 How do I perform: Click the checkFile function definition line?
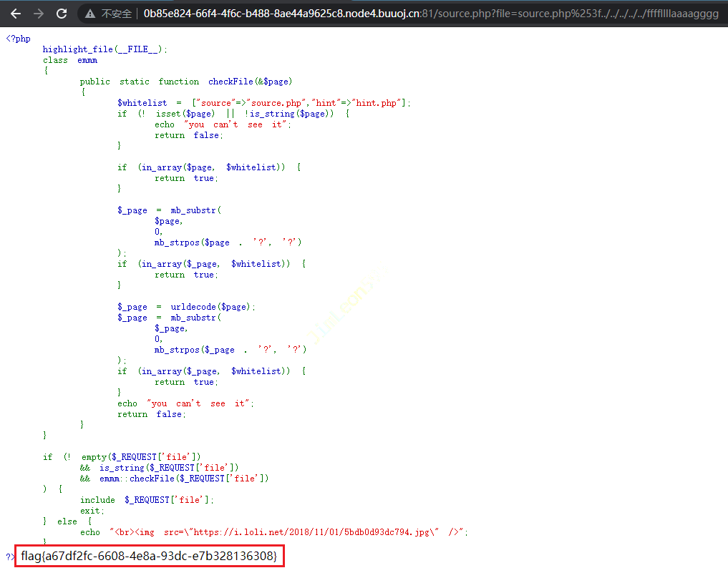186,82
